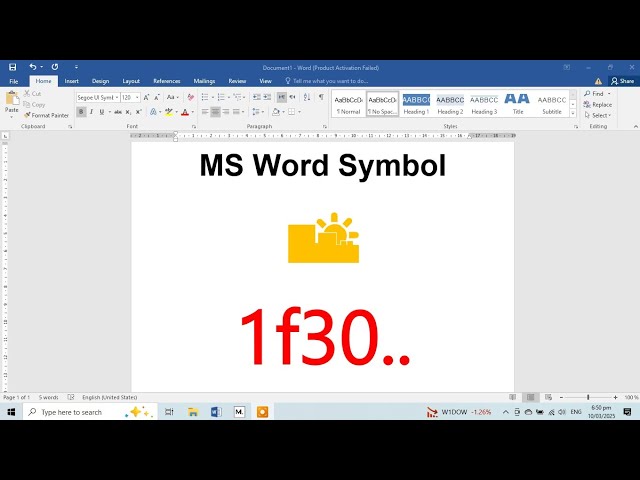Image resolution: width=640 pixels, height=480 pixels.
Task: Decrease paragraph indent
Action: (257, 97)
